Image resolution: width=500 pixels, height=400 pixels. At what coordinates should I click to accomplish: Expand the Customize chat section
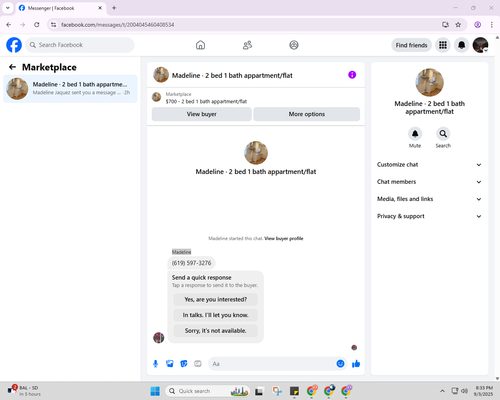429,165
